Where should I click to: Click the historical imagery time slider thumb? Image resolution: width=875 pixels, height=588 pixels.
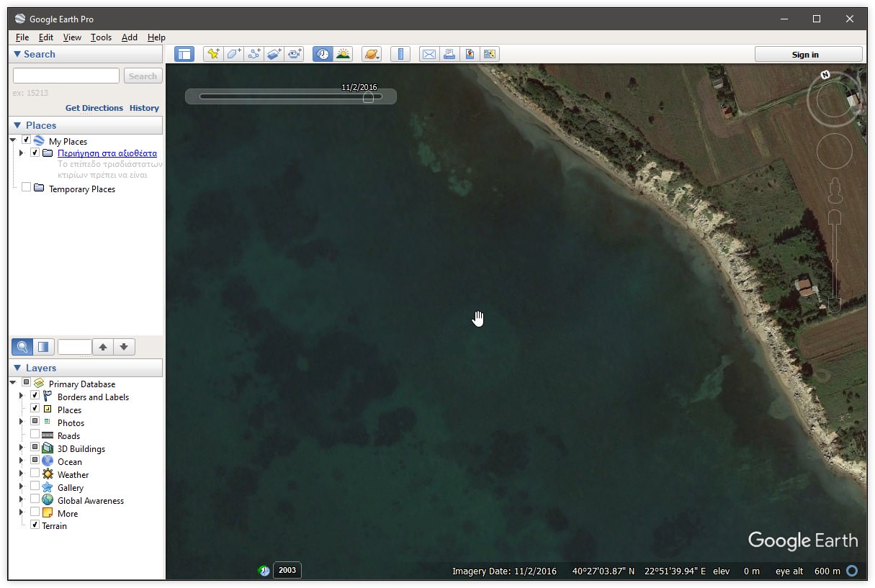368,97
